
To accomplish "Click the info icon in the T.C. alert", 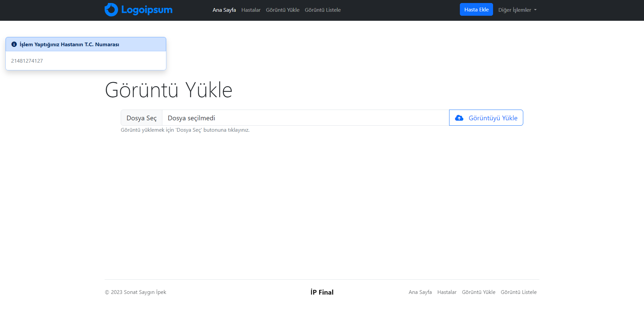I will (x=14, y=44).
